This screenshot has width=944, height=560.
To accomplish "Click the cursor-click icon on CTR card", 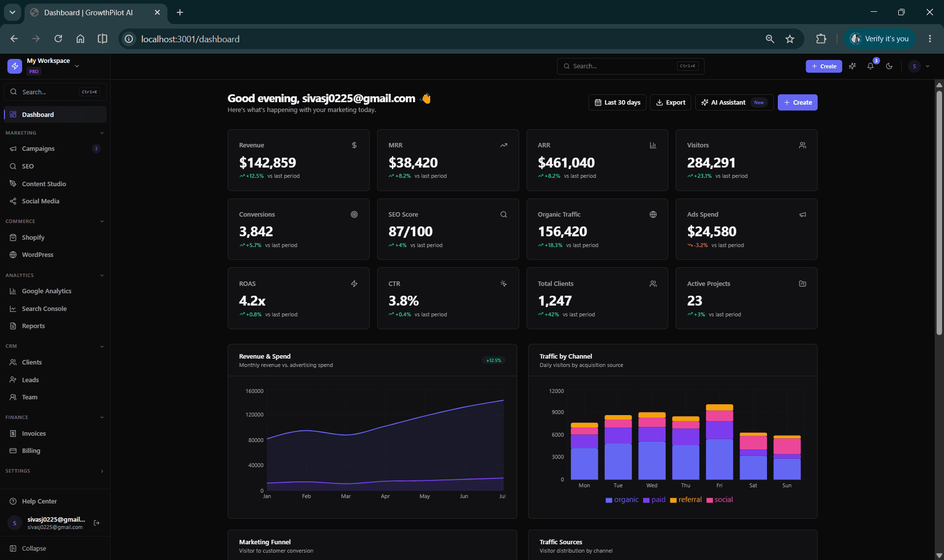I will pyautogui.click(x=503, y=284).
